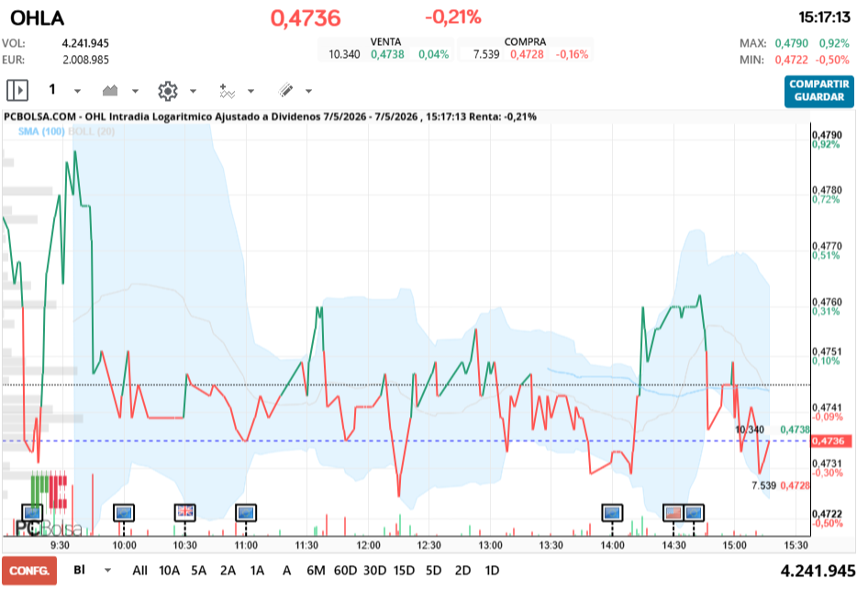Click the 0,4780 price axis label
868x590 pixels.
pyautogui.click(x=827, y=190)
